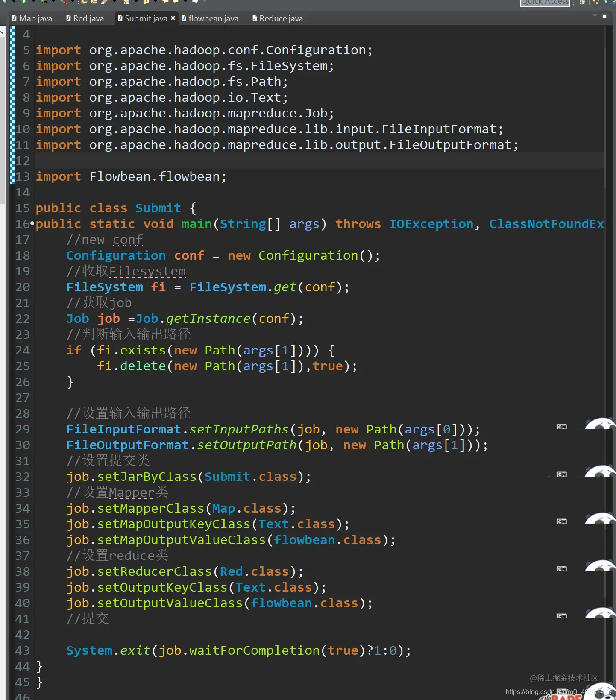The image size is (616, 700).
Task: Select the Submit.java editor tab
Action: tap(146, 18)
